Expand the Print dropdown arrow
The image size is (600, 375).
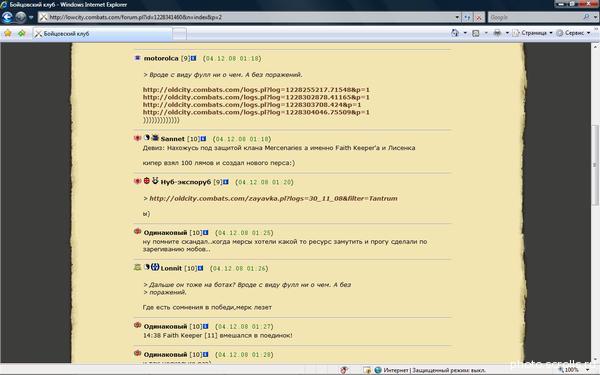507,33
